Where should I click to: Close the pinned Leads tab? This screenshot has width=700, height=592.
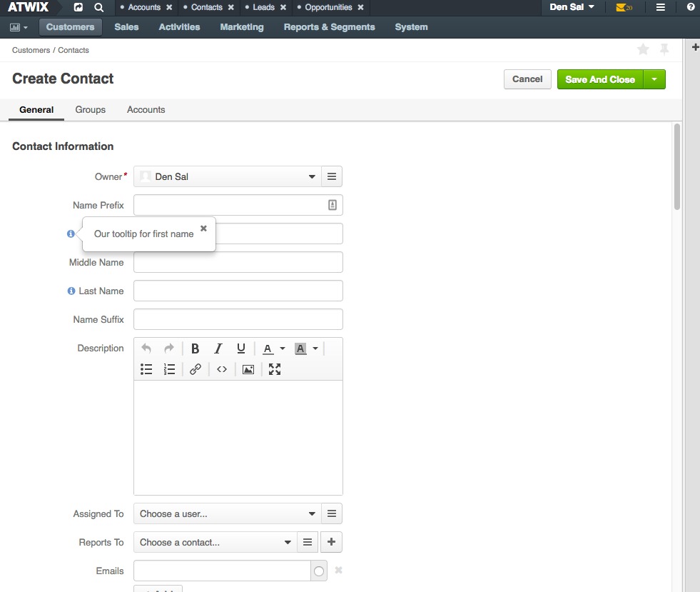point(283,7)
